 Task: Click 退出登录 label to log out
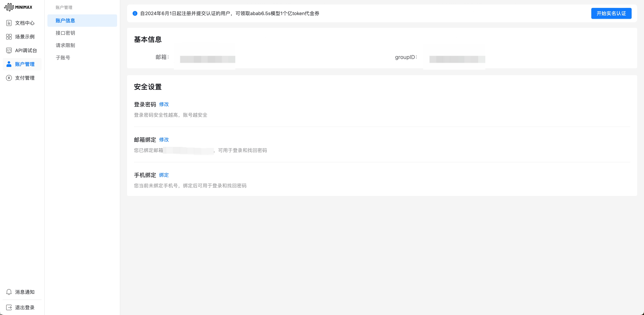25,307
